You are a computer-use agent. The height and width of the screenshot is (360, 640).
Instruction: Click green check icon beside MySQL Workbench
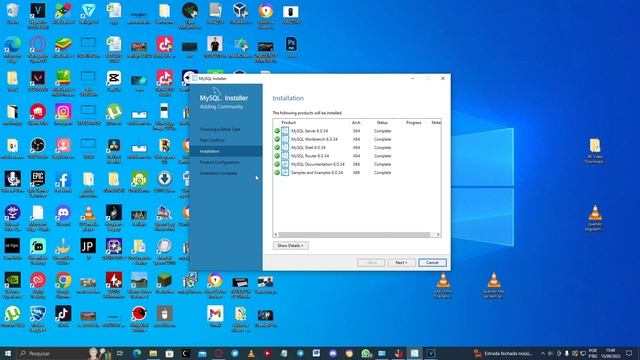coord(277,139)
